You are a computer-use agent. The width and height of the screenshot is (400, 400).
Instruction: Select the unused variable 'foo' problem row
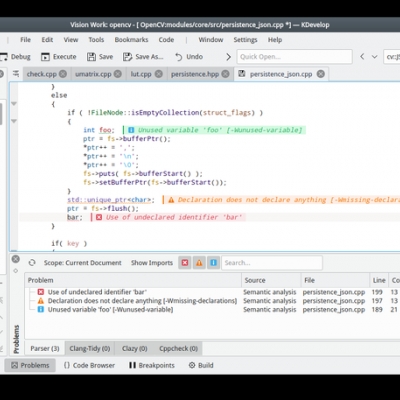213,309
